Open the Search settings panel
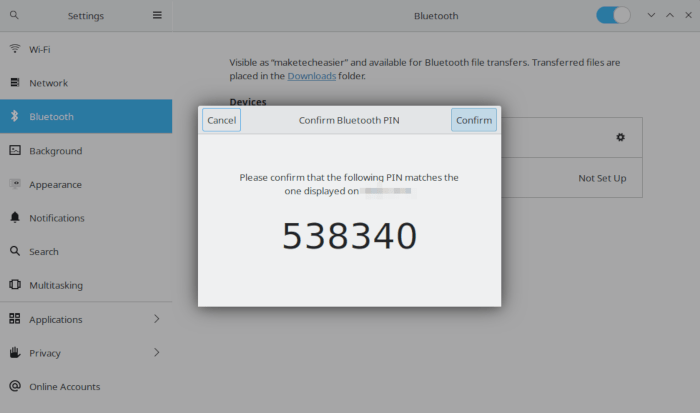 86,251
